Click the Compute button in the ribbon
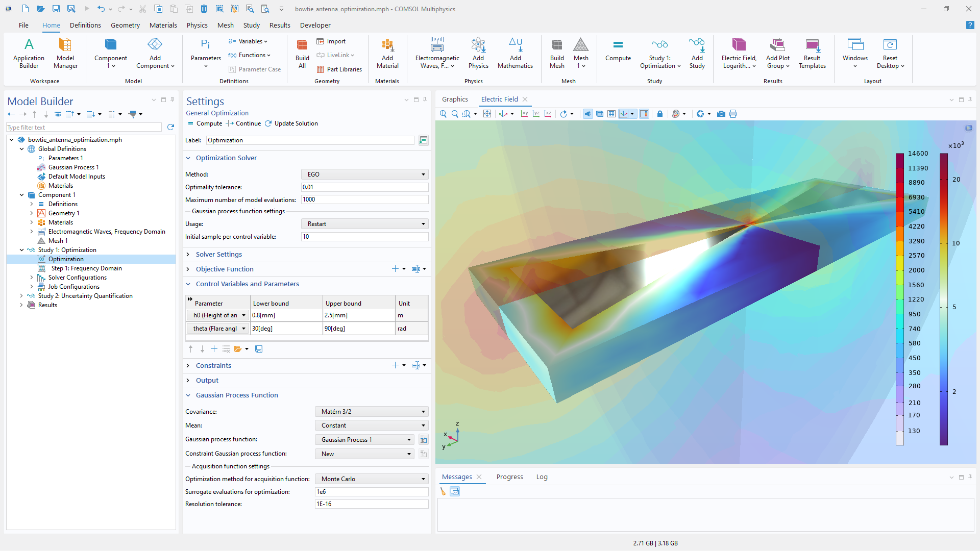The height and width of the screenshot is (551, 980). 618,50
